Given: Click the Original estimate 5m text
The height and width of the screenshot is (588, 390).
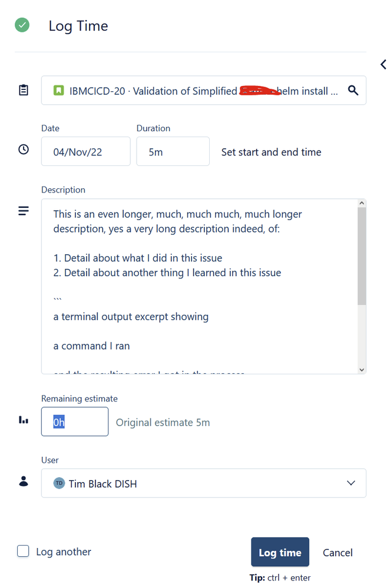Looking at the screenshot, I should coord(163,423).
